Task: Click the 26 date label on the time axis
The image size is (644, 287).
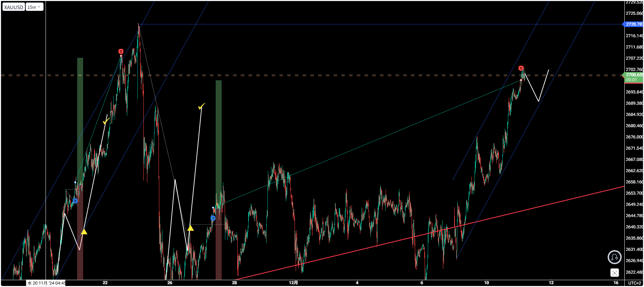Action: [170, 283]
